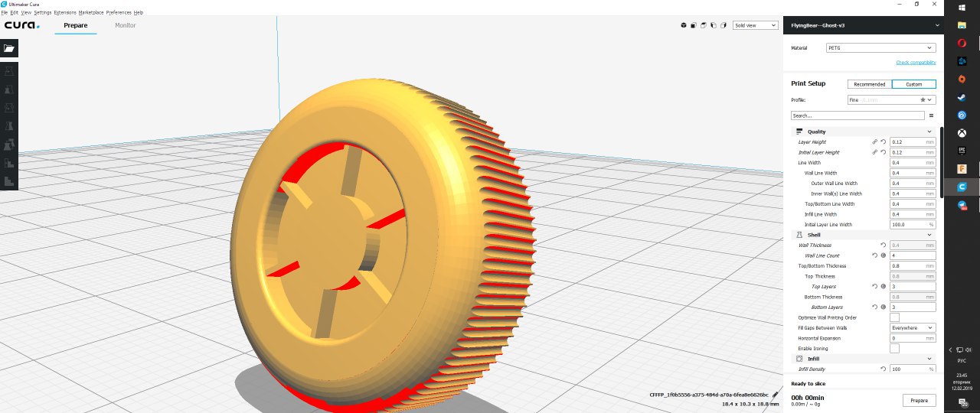Screen dimensions: 980x413
Task: Reset Bottom Layers with its revert arrow
Action: click(x=874, y=307)
